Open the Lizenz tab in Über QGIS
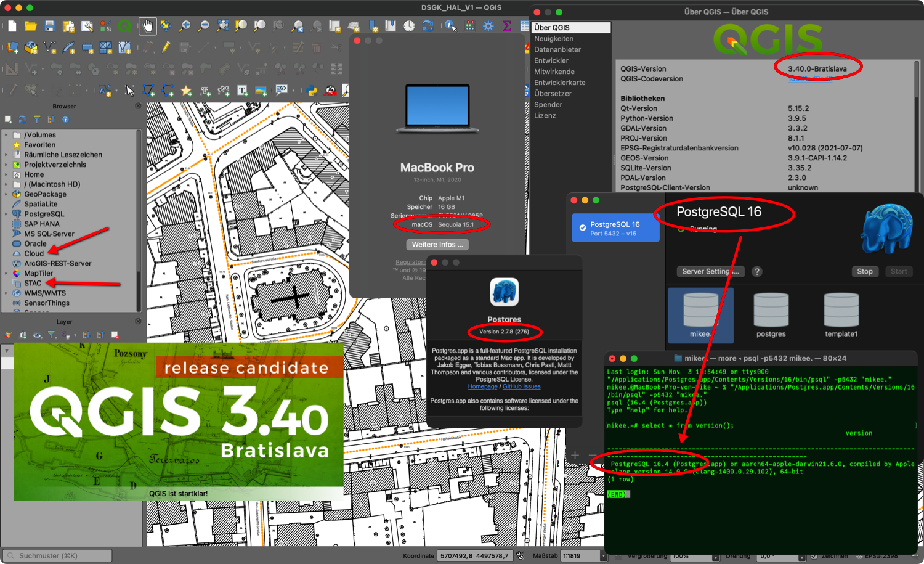 click(545, 116)
